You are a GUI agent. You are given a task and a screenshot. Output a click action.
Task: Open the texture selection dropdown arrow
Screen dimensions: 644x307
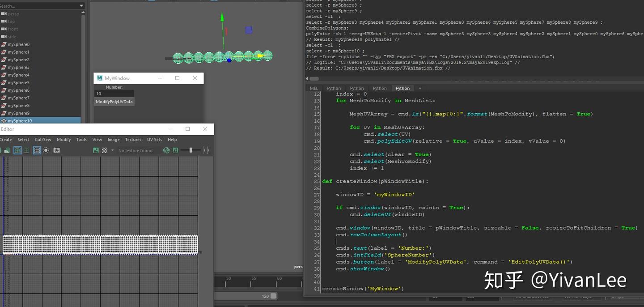click(x=113, y=150)
